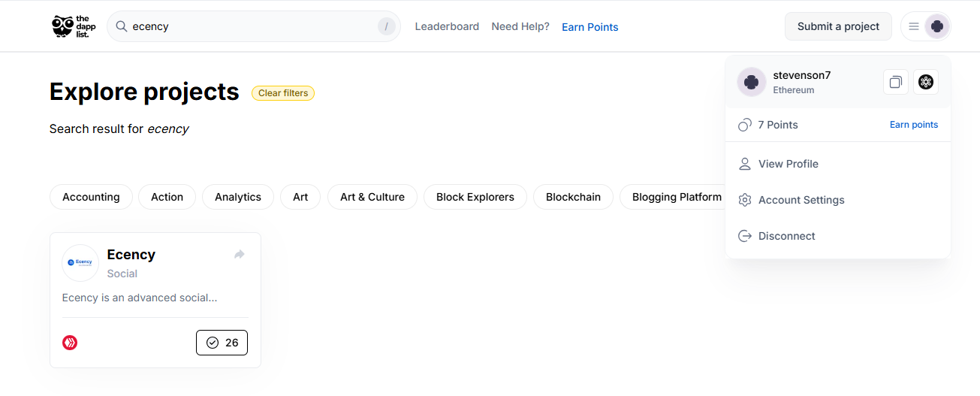The image size is (980, 396).
Task: Click the network badge icon beside copy
Action: pyautogui.click(x=926, y=82)
